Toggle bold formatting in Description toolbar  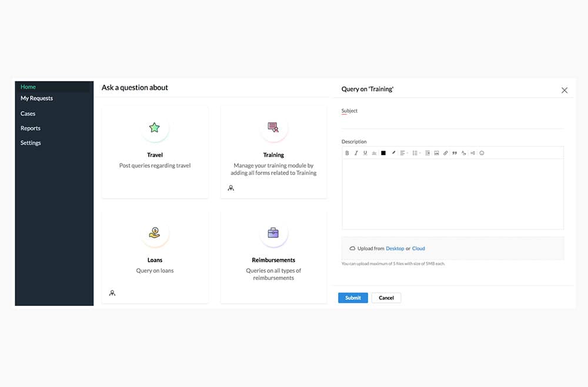click(347, 153)
